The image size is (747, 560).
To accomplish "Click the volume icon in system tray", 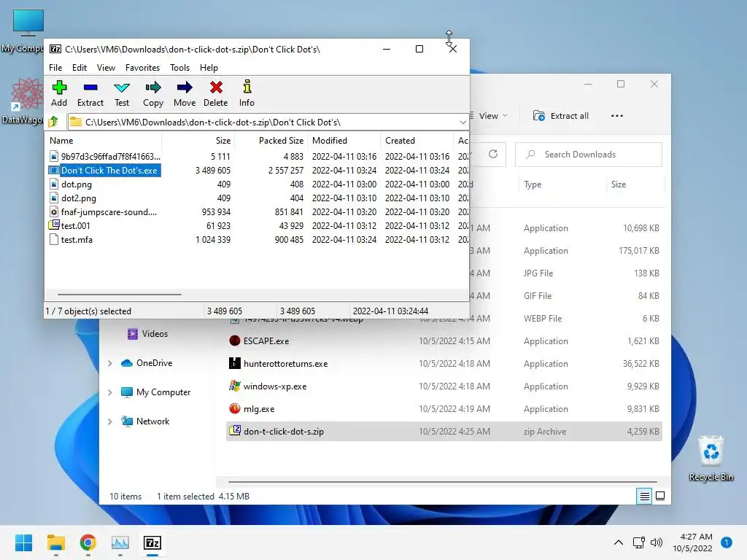I will [657, 542].
